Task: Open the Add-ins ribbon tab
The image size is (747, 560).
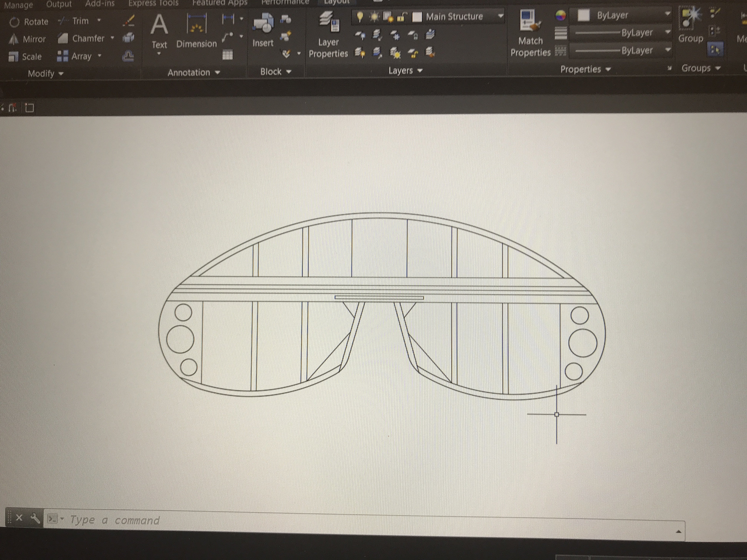Action: (x=100, y=4)
